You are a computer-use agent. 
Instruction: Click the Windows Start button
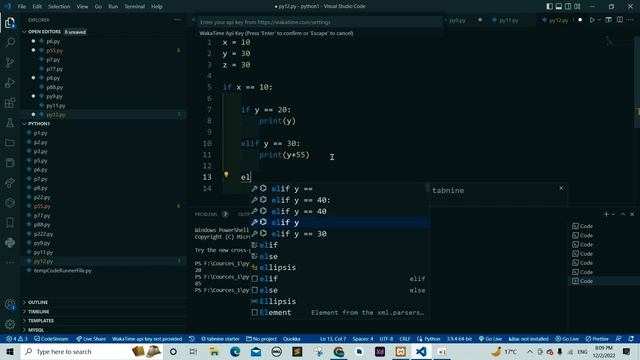(10, 351)
